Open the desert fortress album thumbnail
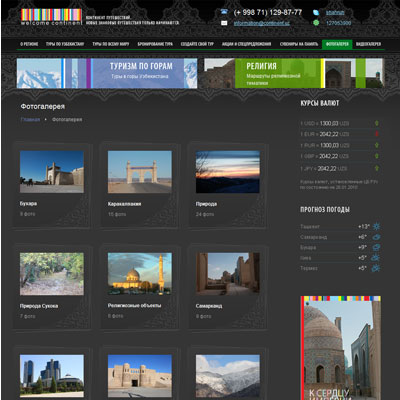 tap(140, 376)
